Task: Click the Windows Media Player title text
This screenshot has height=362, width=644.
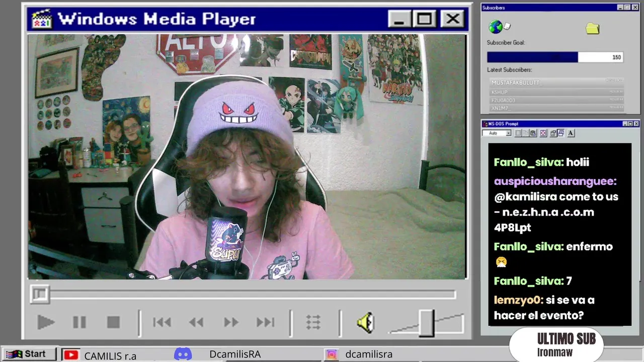Action: 156,19
